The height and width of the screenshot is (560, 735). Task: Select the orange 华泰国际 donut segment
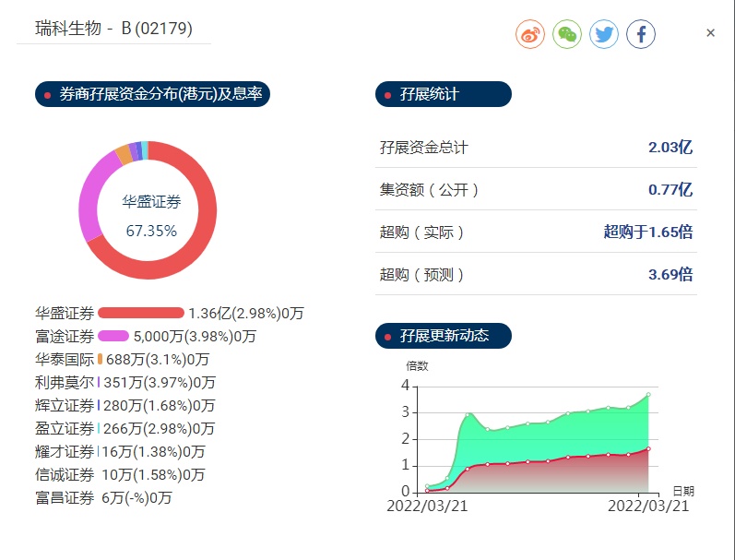coord(124,155)
